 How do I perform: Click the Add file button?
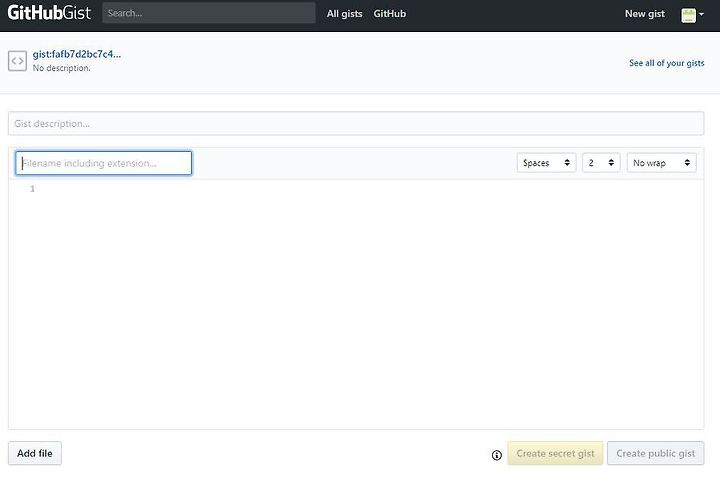coord(35,453)
